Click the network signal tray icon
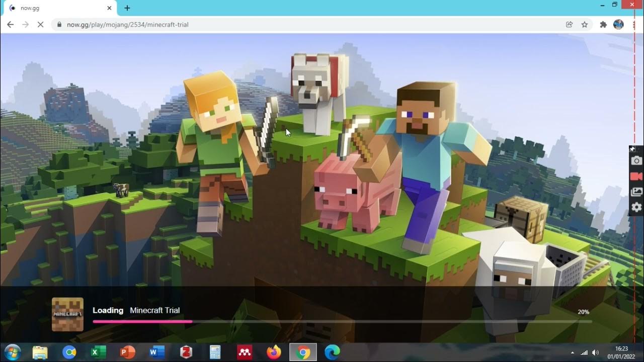 584,353
